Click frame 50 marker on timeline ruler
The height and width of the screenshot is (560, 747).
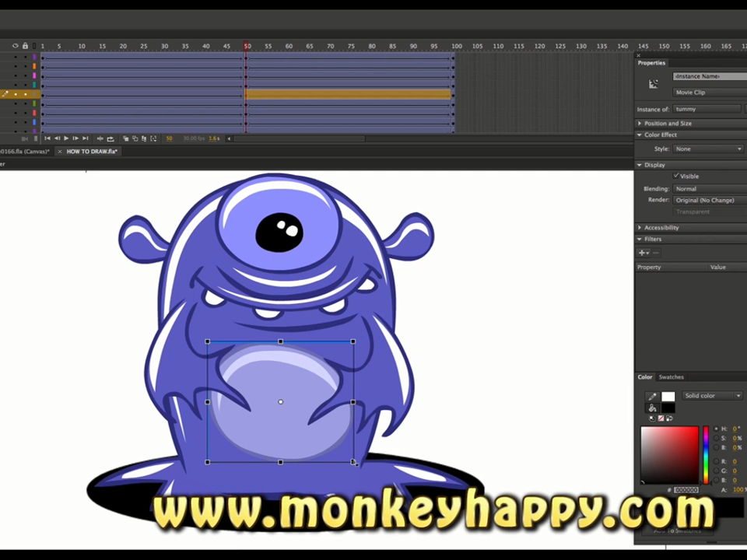247,46
